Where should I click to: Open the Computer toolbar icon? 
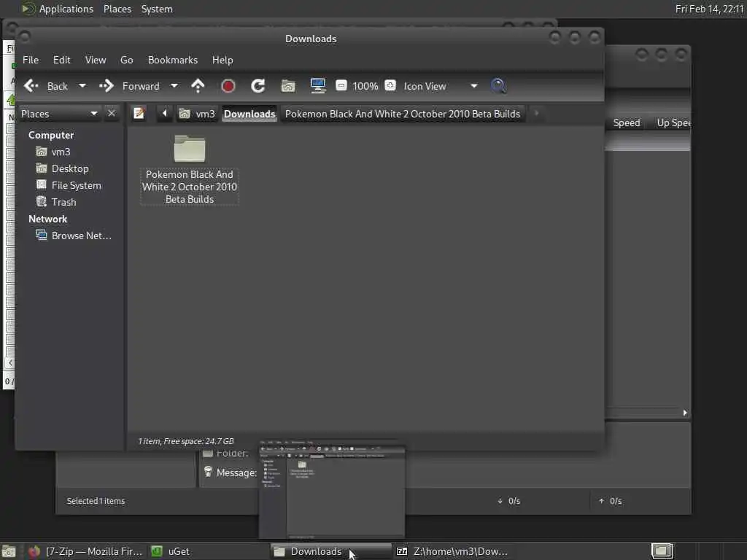pyautogui.click(x=318, y=86)
